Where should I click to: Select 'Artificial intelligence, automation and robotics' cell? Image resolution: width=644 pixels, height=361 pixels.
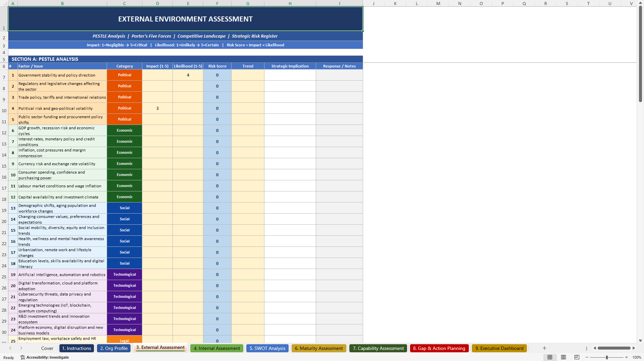[62, 274]
